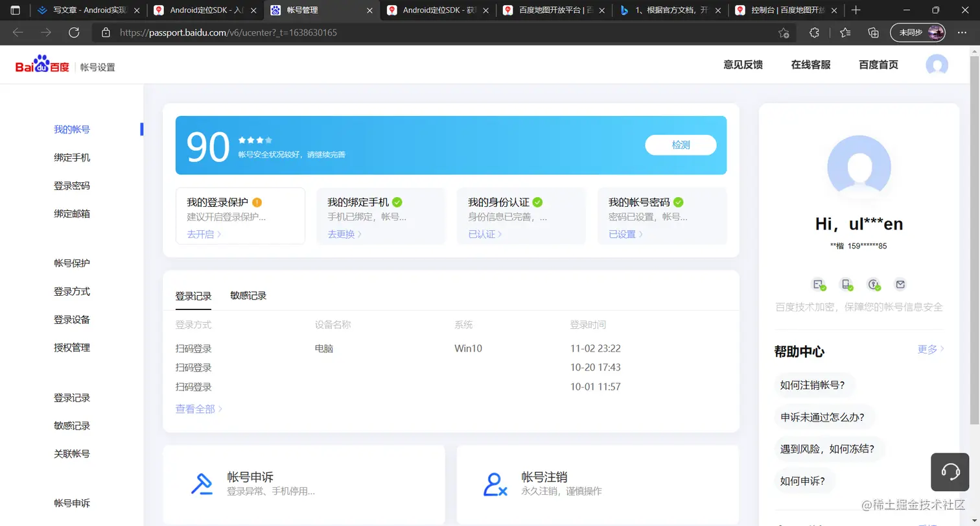
Task: Click the lock icon in the address bar
Action: tap(106, 32)
